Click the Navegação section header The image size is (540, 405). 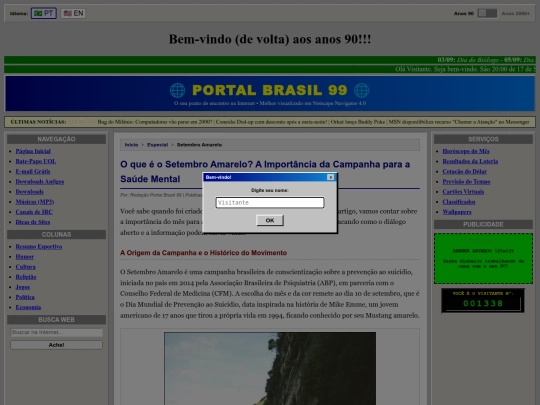(56, 139)
